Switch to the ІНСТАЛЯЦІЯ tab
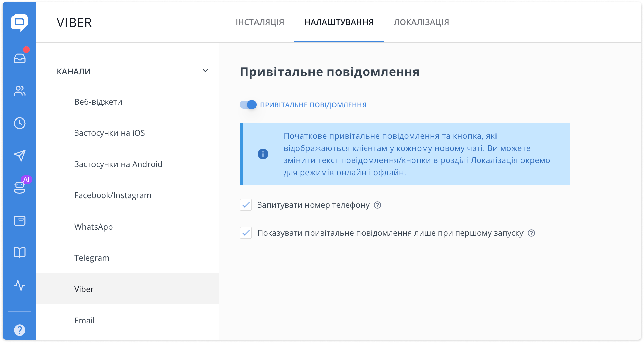The image size is (644, 343). 259,22
